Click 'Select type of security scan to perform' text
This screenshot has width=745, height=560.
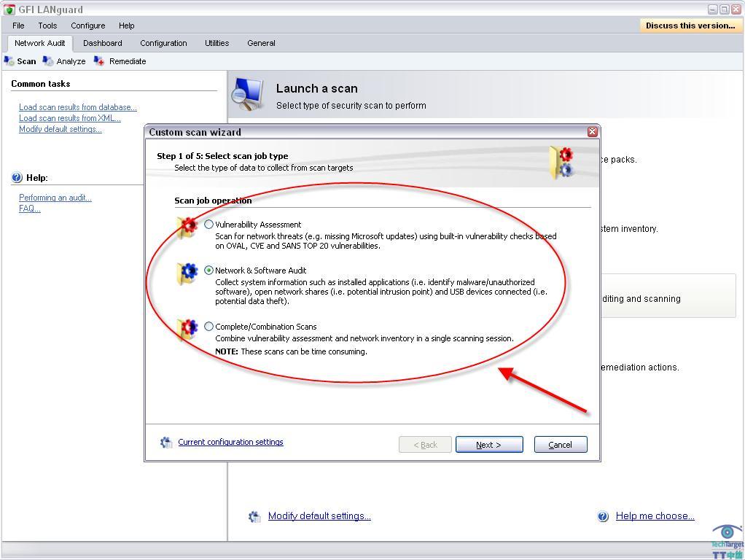(351, 106)
